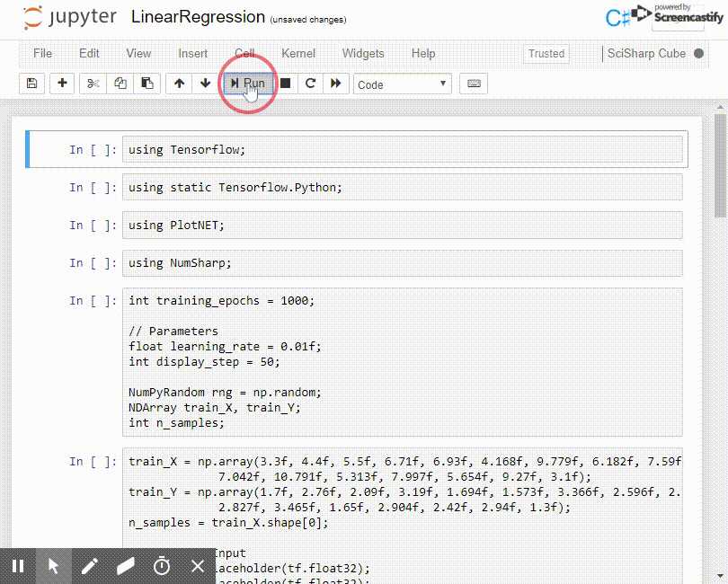The width and height of the screenshot is (728, 584).
Task: Open the Edit menu
Action: pyautogui.click(x=89, y=53)
